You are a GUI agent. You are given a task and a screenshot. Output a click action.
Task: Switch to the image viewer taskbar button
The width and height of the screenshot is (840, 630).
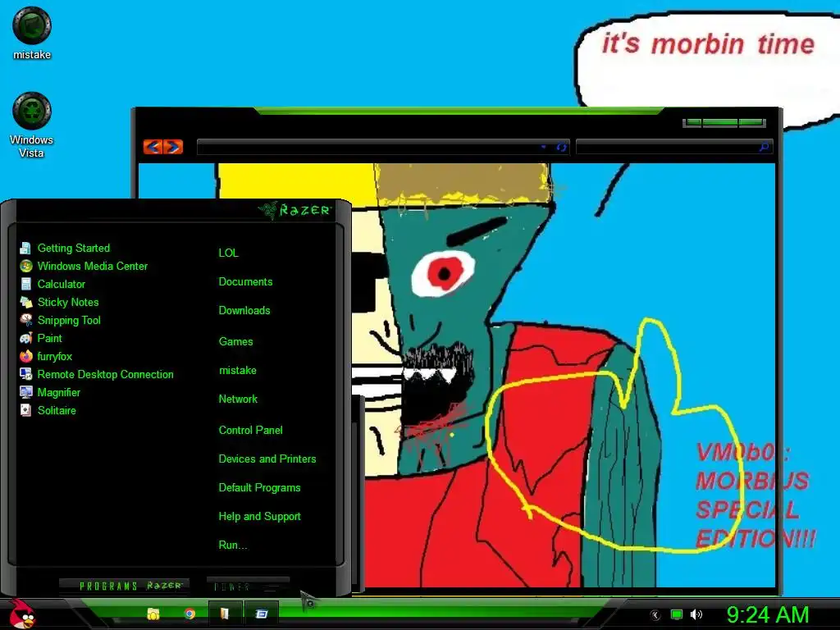pos(225,614)
